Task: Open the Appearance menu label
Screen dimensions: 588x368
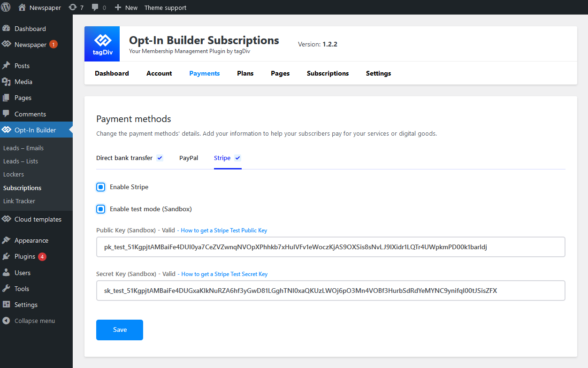Action: pos(31,240)
